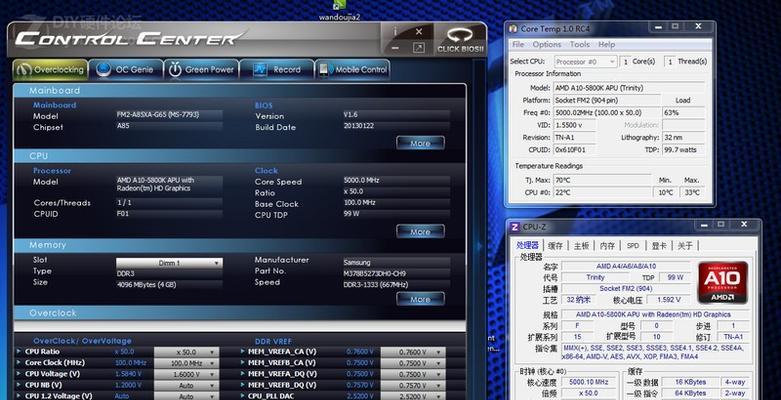Image resolution: width=781 pixels, height=400 pixels.
Task: Select the 关于 tab in CPU-Z
Action: [685, 246]
